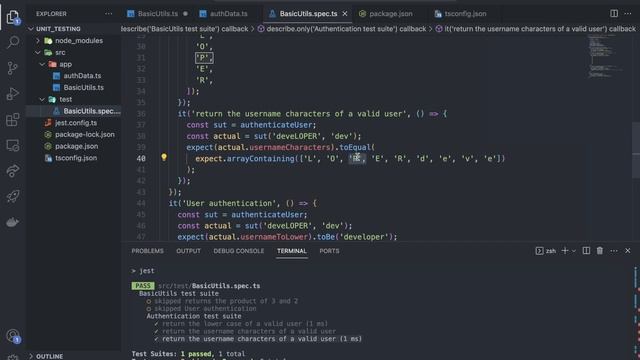The image size is (640, 360).
Task: Close the terminal panel
Action: 628,251
